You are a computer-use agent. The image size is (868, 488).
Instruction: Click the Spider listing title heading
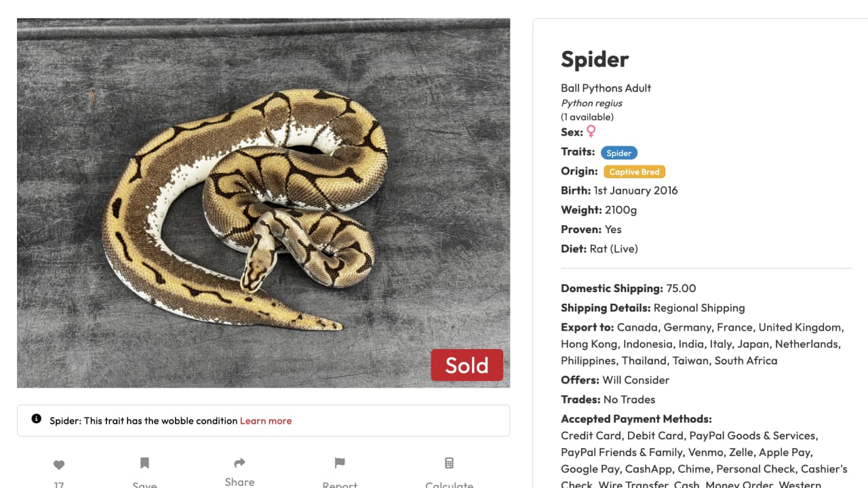click(595, 60)
